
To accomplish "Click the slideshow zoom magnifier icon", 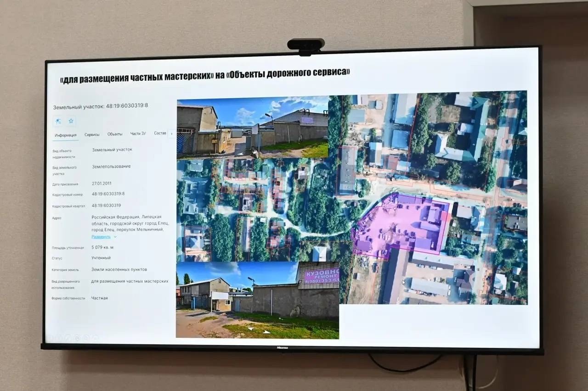I will click(x=86, y=338).
